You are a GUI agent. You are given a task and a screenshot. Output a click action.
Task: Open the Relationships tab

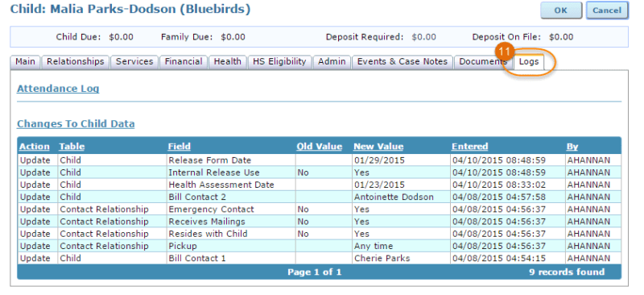click(x=76, y=62)
